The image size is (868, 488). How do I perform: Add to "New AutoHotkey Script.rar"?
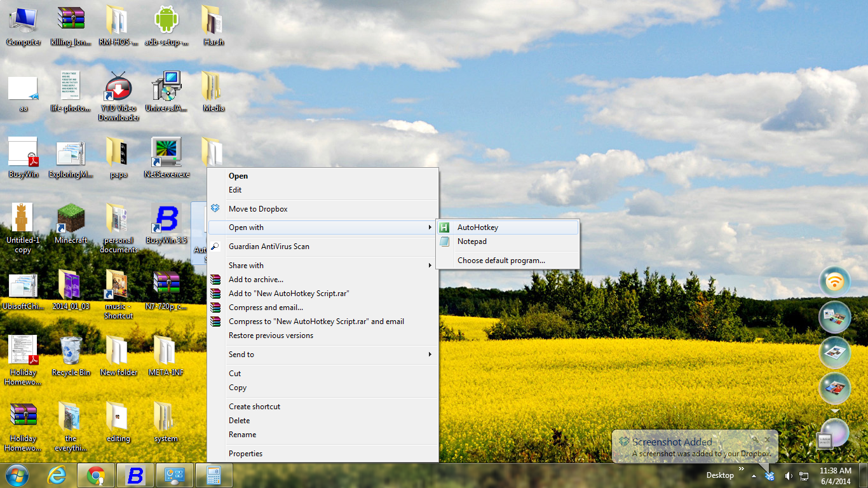click(x=323, y=294)
